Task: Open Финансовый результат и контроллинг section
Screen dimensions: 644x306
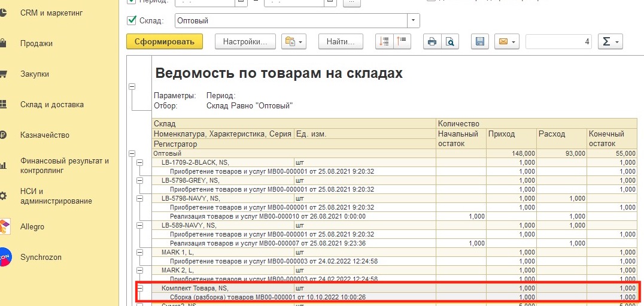Action: click(65, 165)
